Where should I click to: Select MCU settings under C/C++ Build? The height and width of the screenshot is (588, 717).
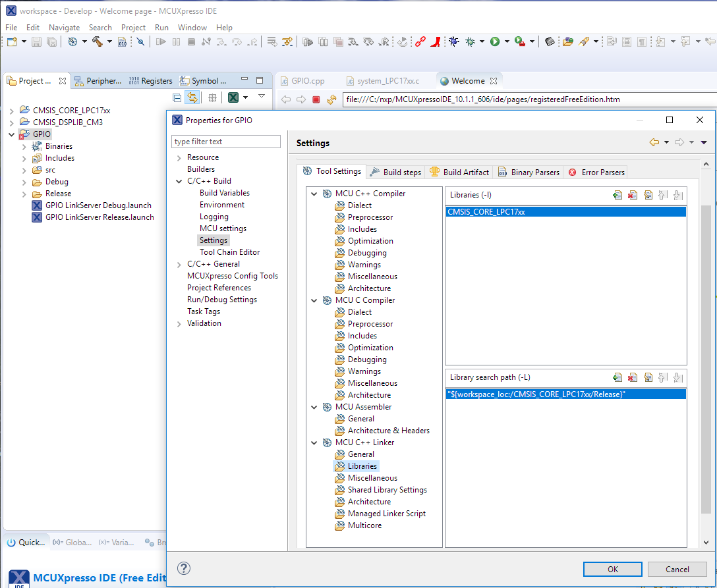pyautogui.click(x=223, y=228)
